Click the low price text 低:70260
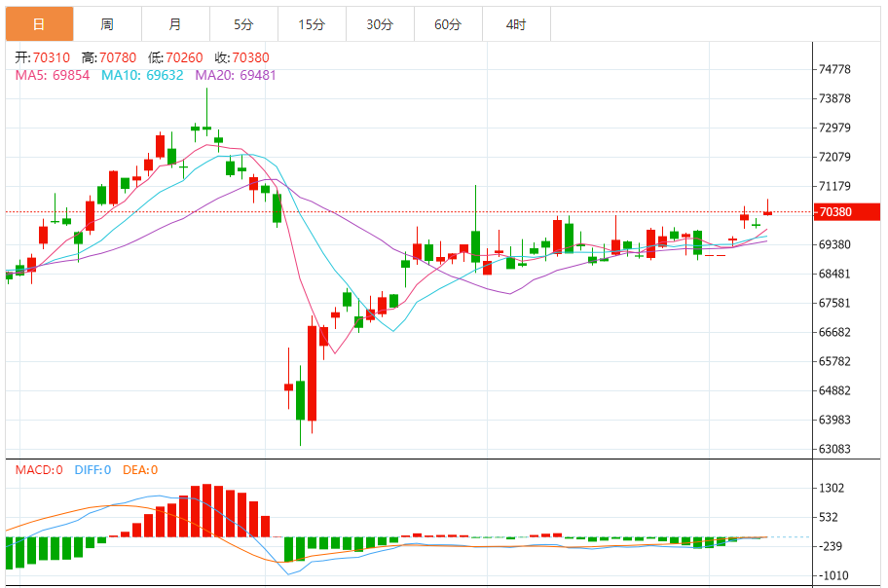888x588 pixels. (x=175, y=57)
